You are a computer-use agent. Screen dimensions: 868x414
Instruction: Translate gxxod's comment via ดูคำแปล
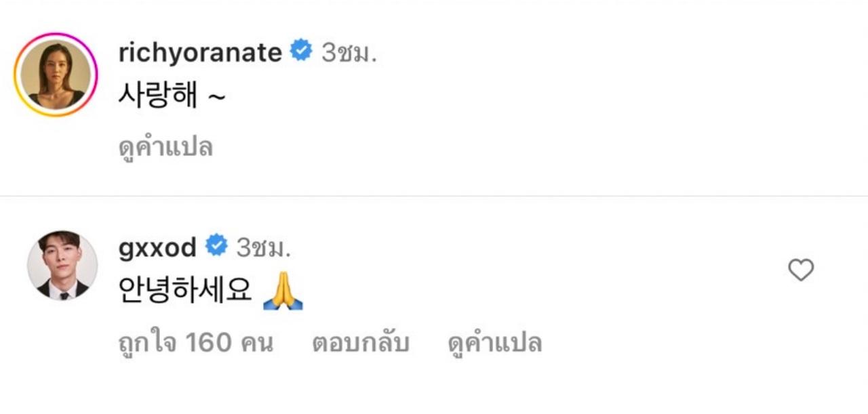[495, 343]
